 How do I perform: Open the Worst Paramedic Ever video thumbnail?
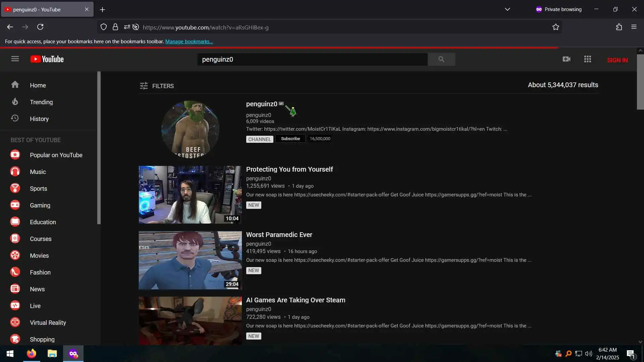(x=190, y=260)
